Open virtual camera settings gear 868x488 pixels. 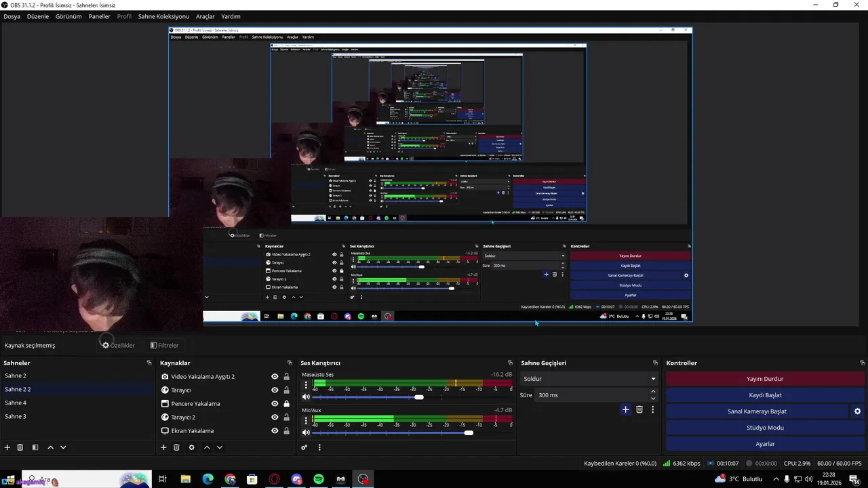[x=857, y=411]
